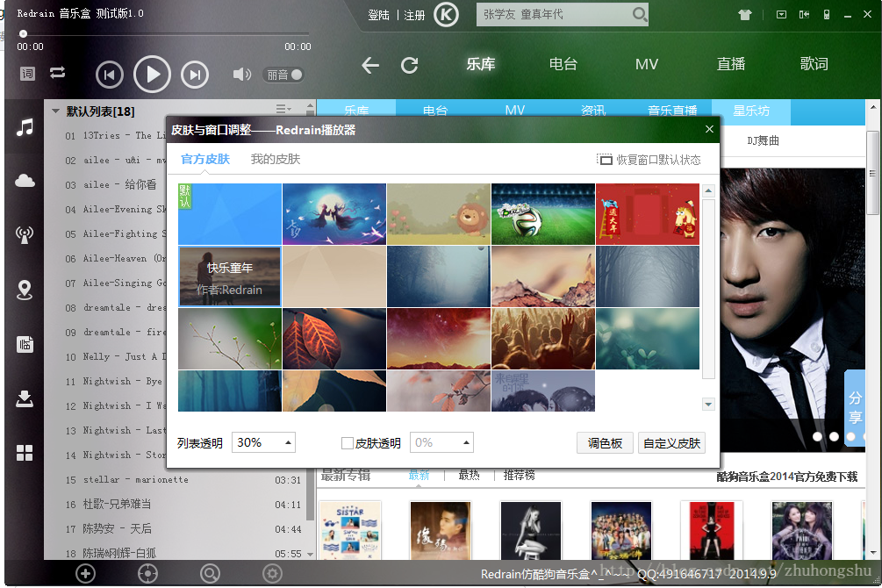This screenshot has height=588, width=882.
Task: Mute the volume speaker icon
Action: click(242, 75)
